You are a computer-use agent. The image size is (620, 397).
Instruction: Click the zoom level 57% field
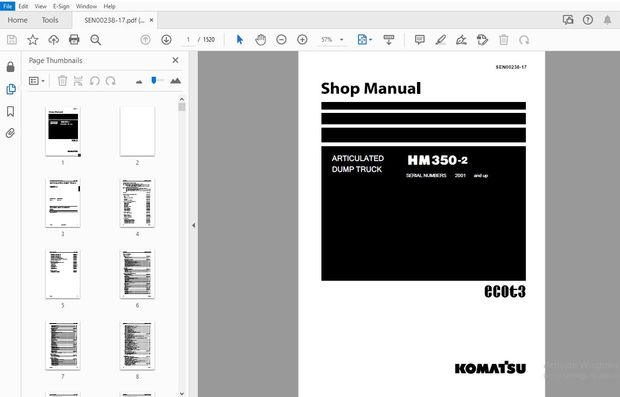(x=327, y=40)
